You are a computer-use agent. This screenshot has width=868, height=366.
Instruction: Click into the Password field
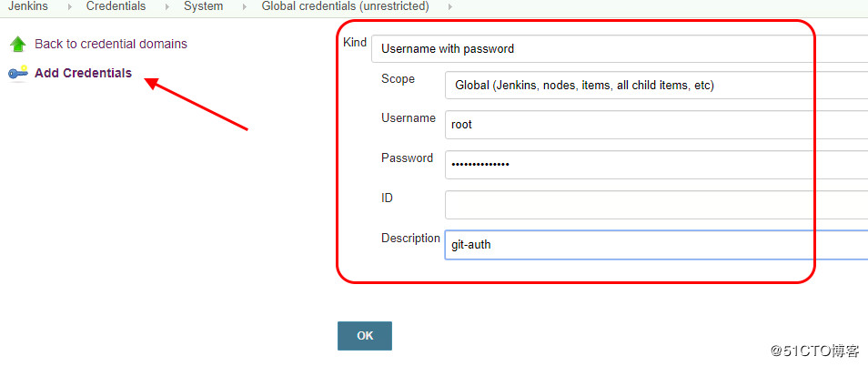tap(655, 165)
